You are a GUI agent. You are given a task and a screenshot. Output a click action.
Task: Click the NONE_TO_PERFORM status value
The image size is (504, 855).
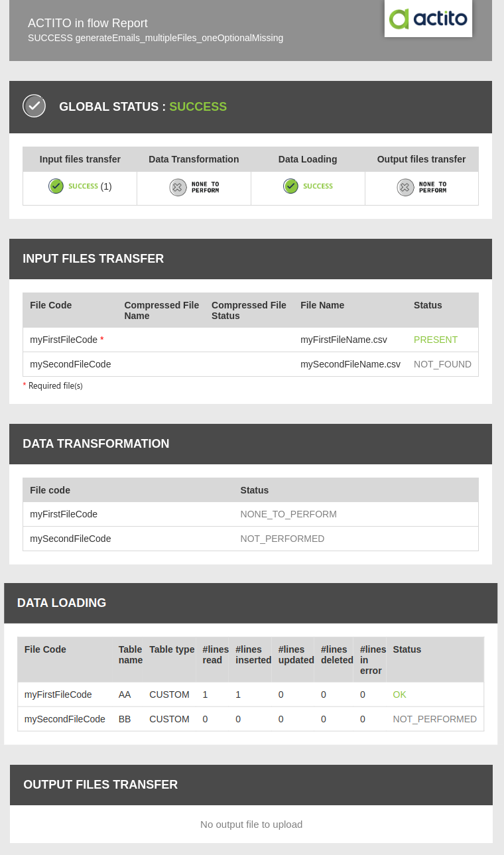[x=288, y=514]
